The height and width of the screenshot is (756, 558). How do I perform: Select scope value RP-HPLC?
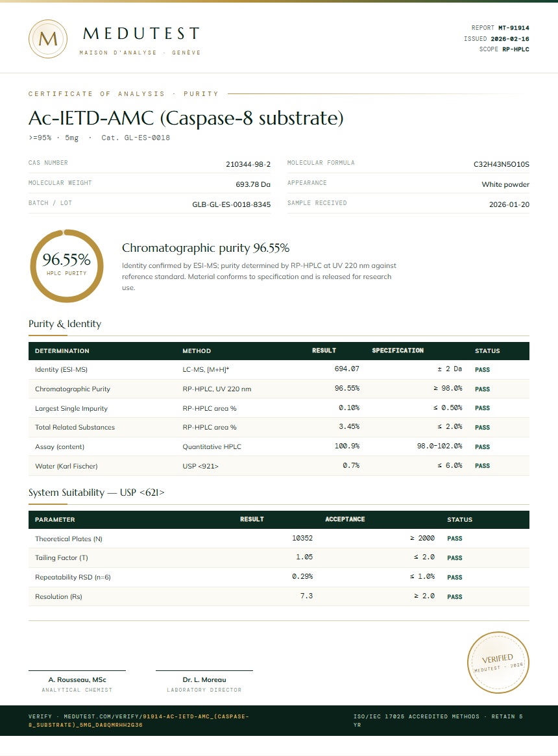click(x=516, y=49)
